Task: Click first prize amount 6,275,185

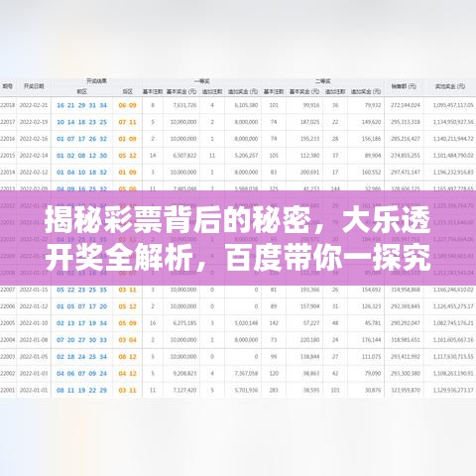Action: (184, 323)
